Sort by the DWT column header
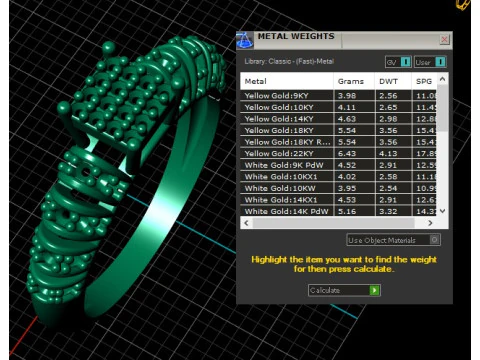 [393, 81]
